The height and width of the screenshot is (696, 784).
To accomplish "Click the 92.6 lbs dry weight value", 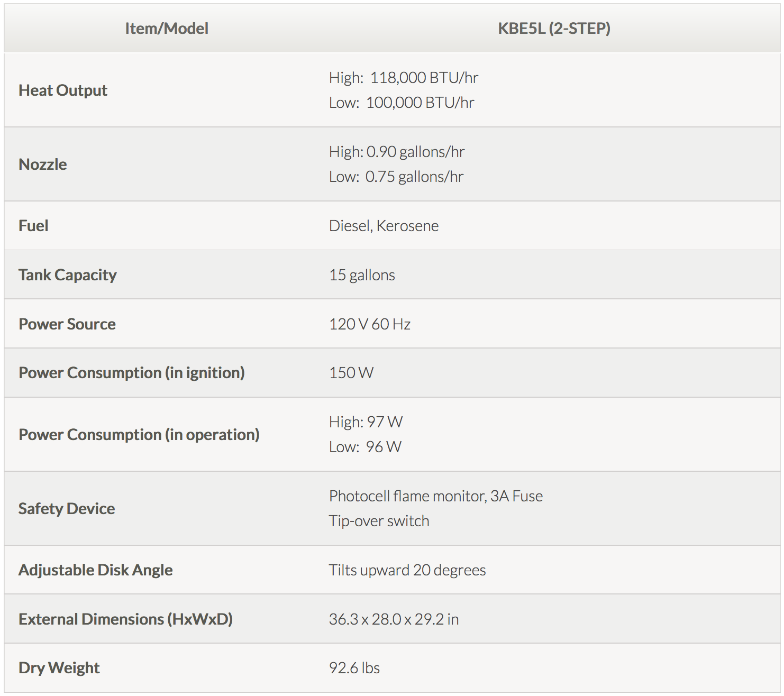I will [354, 668].
